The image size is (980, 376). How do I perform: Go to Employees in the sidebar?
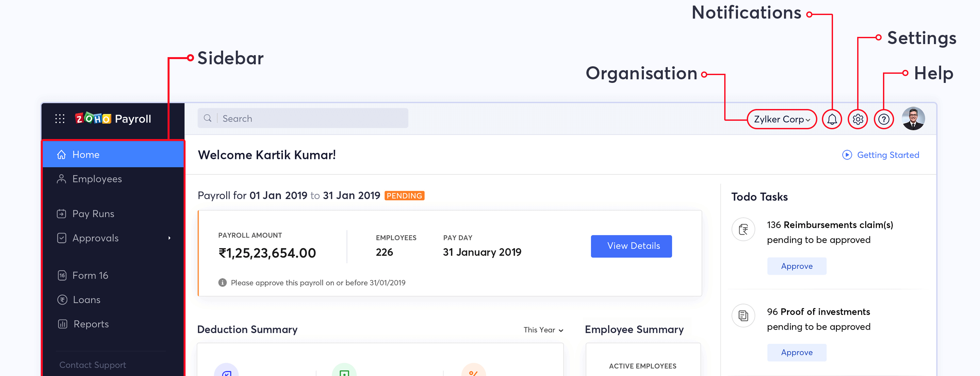[97, 179]
